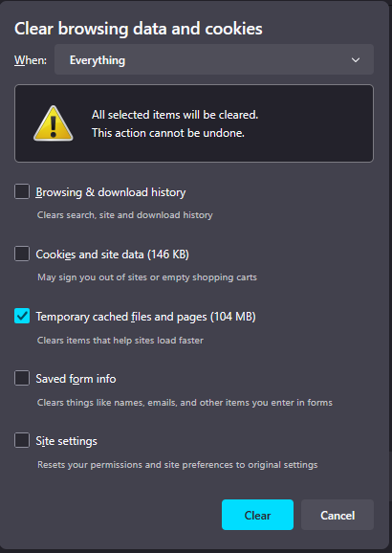This screenshot has height=553, width=392.
Task: Click the 'This action cannot be undone' warning text
Action: (168, 133)
